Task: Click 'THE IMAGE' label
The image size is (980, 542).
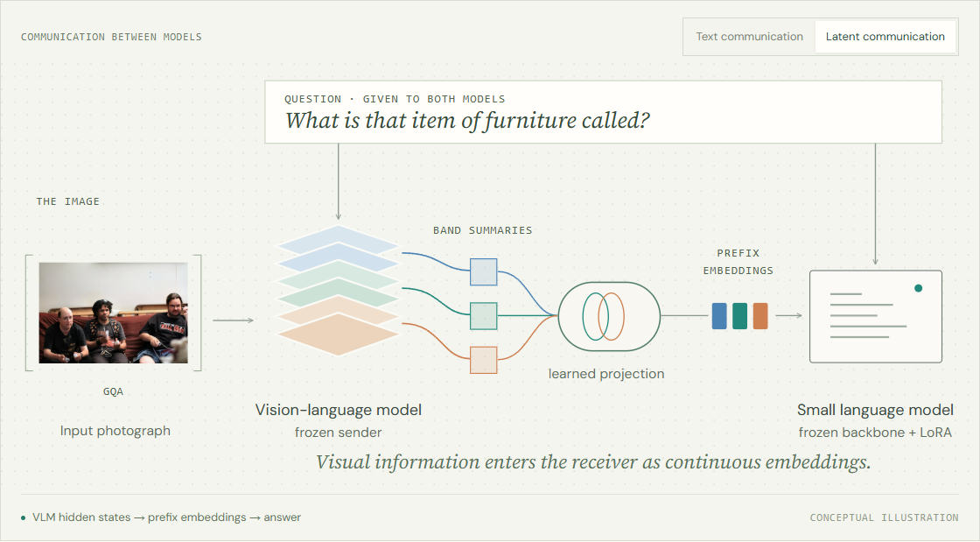Action: (x=67, y=201)
